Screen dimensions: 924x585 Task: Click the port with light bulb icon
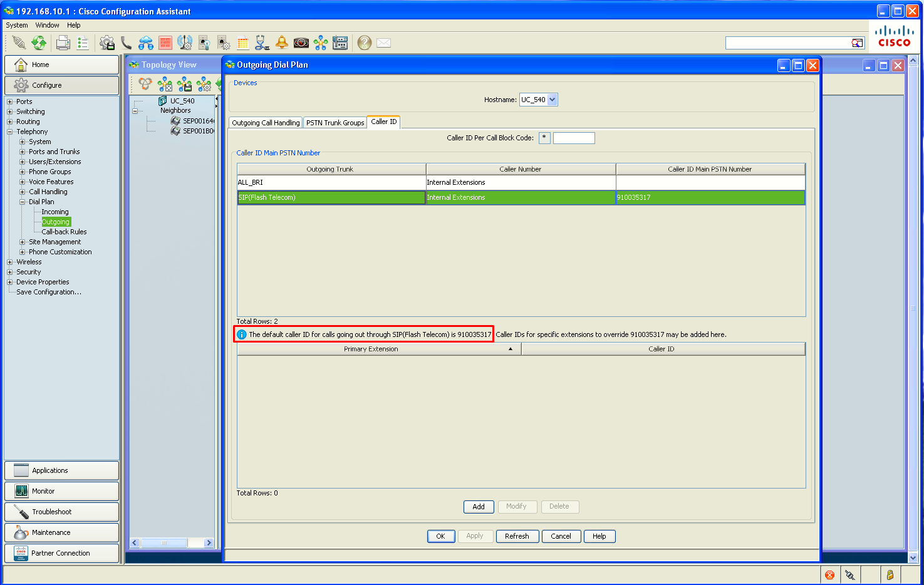point(204,43)
